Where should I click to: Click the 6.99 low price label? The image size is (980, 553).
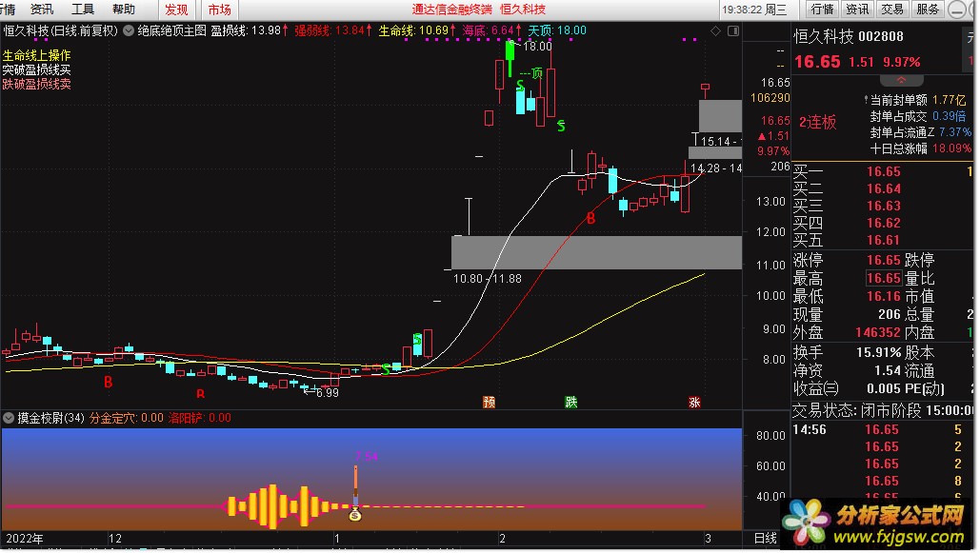pos(327,393)
